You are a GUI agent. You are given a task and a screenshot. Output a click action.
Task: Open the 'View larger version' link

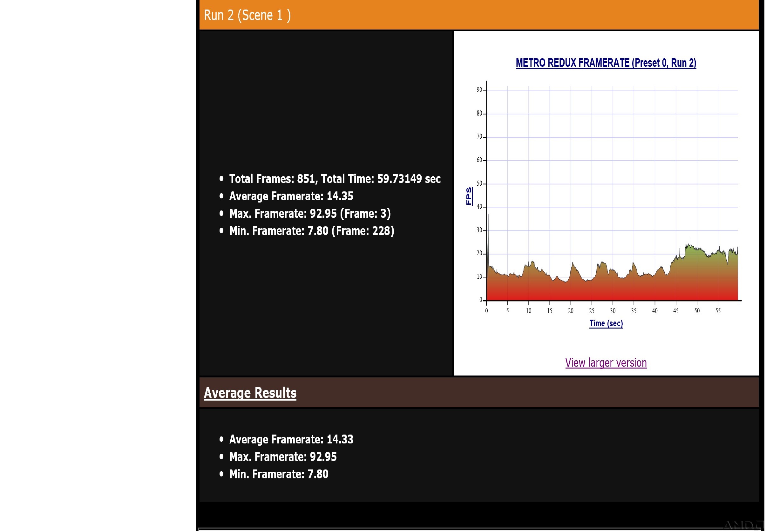pyautogui.click(x=607, y=363)
